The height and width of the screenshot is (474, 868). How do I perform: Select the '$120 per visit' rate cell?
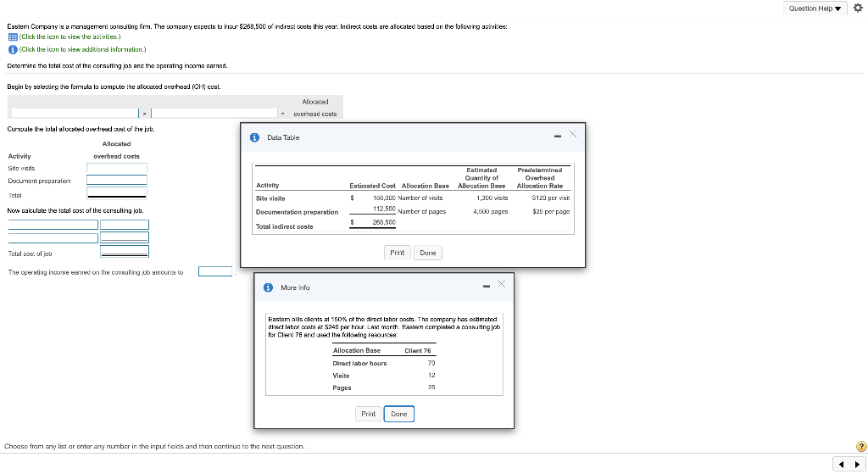point(550,198)
